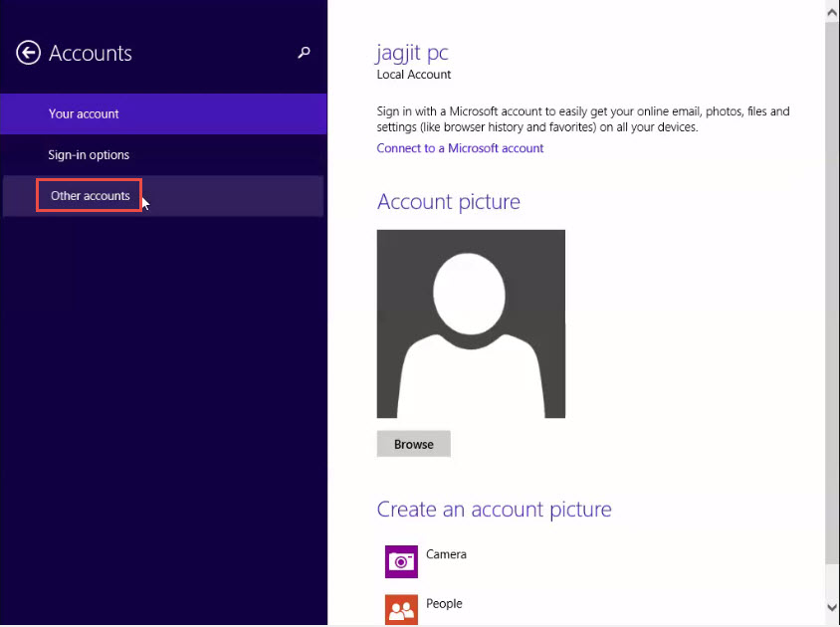Follow Connect to a Microsoft account link
This screenshot has width=840, height=627.
(460, 148)
